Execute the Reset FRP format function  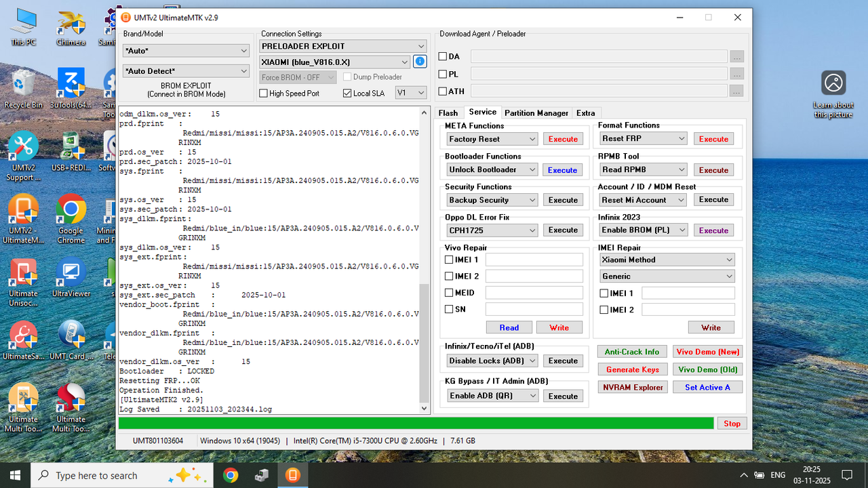click(x=713, y=138)
